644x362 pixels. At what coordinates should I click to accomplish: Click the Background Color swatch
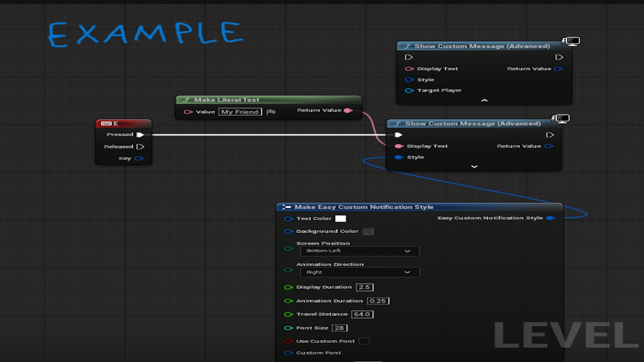coord(368,231)
